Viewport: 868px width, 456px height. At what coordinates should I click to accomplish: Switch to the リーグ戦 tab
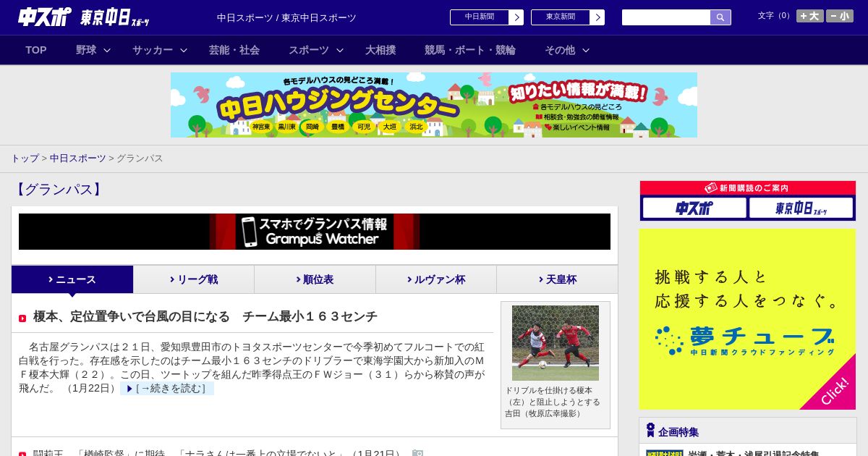(x=194, y=279)
